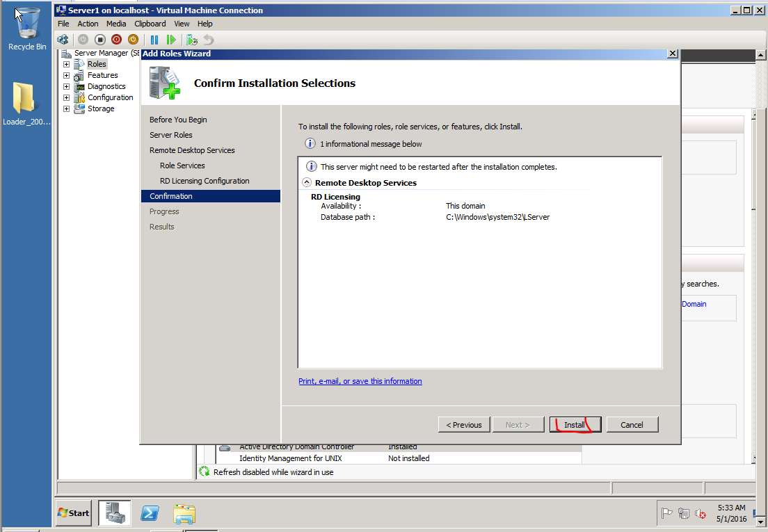Open the View menu
Image resolution: width=768 pixels, height=532 pixels.
[182, 24]
